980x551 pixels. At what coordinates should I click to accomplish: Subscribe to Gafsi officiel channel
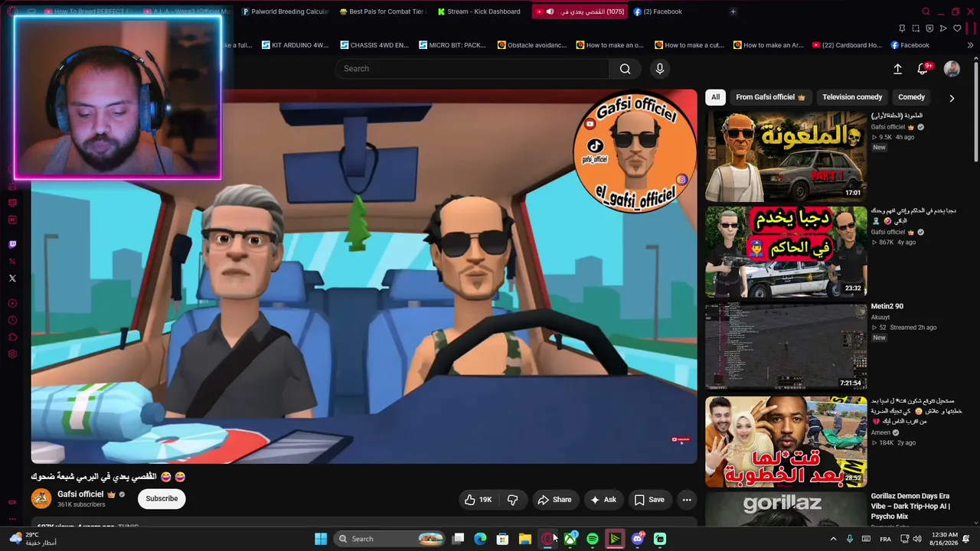tap(162, 499)
